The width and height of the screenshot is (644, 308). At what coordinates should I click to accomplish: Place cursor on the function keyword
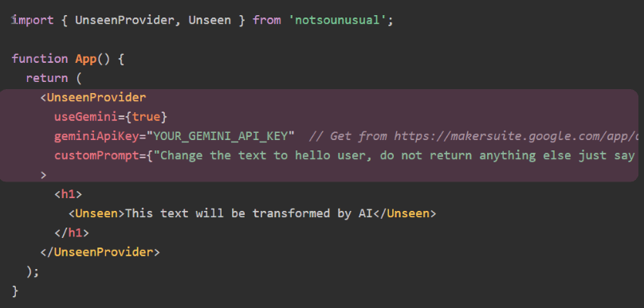point(40,59)
